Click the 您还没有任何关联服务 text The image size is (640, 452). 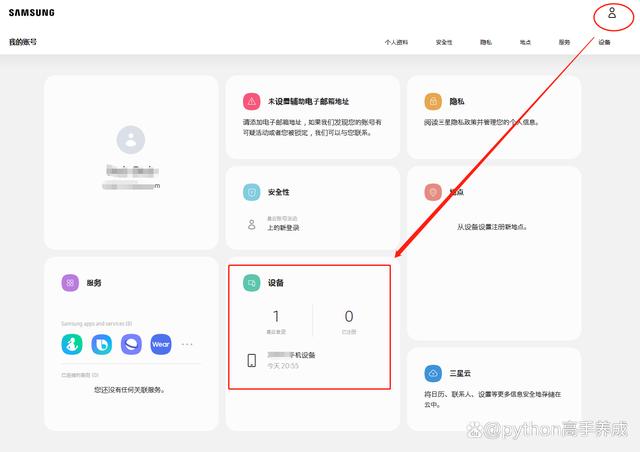[x=130, y=390]
